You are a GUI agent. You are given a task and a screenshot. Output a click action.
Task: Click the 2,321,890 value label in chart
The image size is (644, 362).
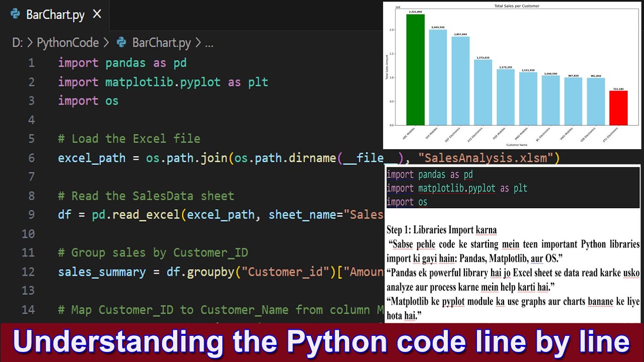pyautogui.click(x=415, y=12)
